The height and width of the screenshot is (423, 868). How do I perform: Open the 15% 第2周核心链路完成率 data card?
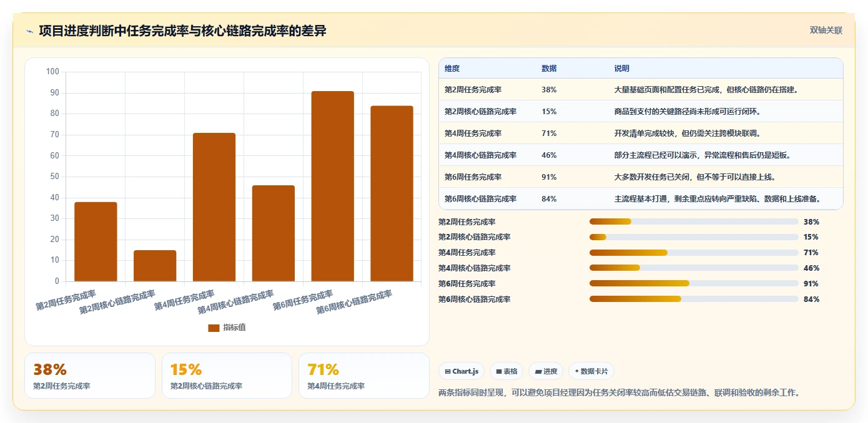coord(227,376)
